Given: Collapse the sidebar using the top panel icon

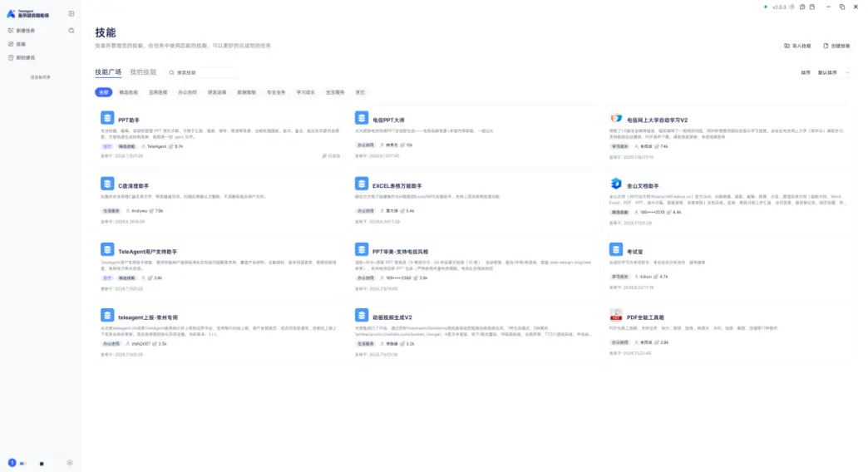Looking at the screenshot, I should point(72,14).
